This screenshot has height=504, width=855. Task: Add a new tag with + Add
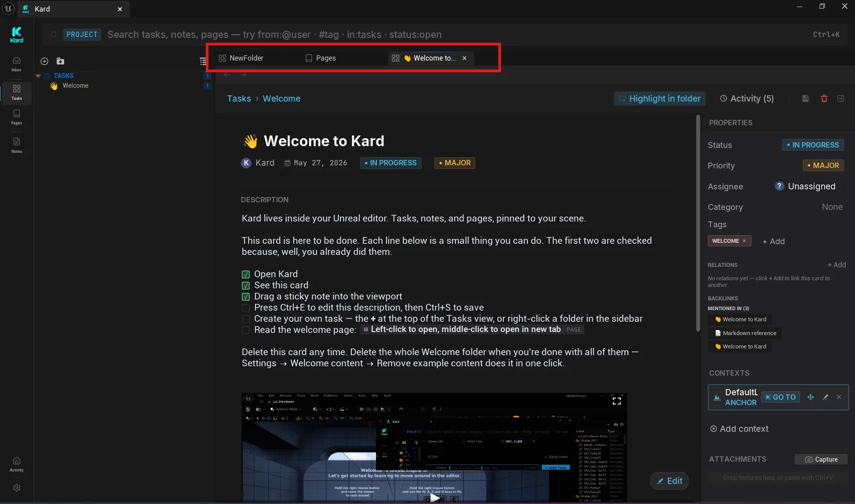pyautogui.click(x=773, y=241)
